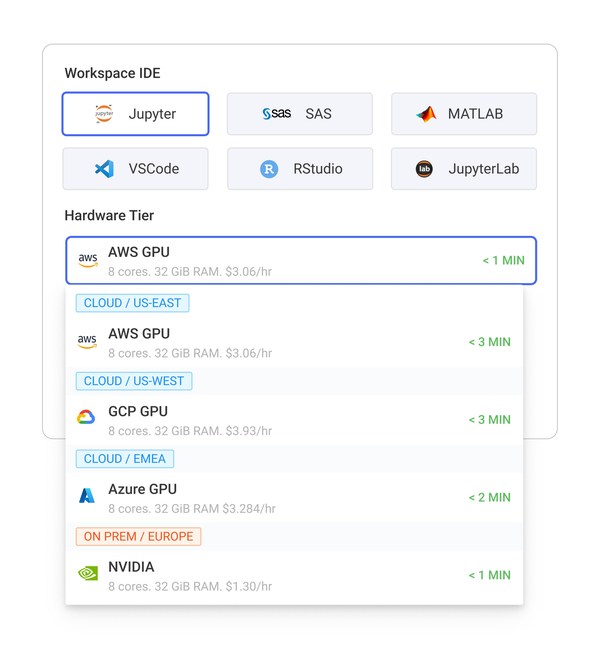600x654 pixels.
Task: Click the ON PREM / EUROPE region tag
Action: click(x=138, y=536)
